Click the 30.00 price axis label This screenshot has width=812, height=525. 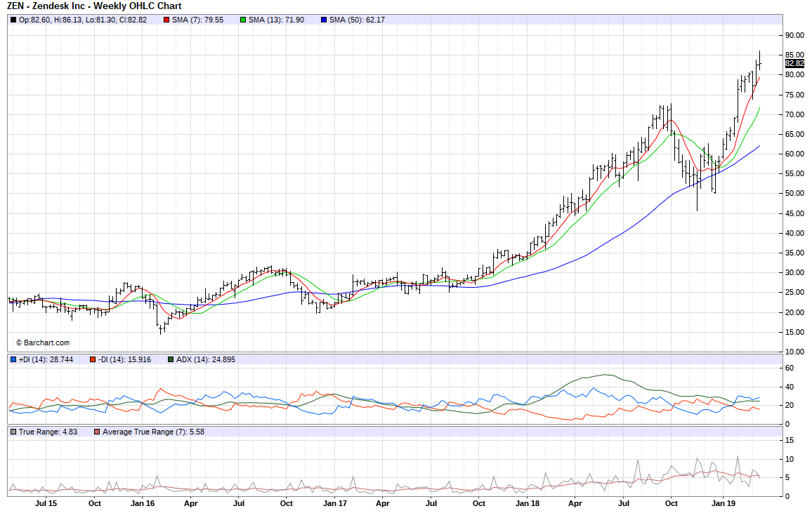[794, 272]
